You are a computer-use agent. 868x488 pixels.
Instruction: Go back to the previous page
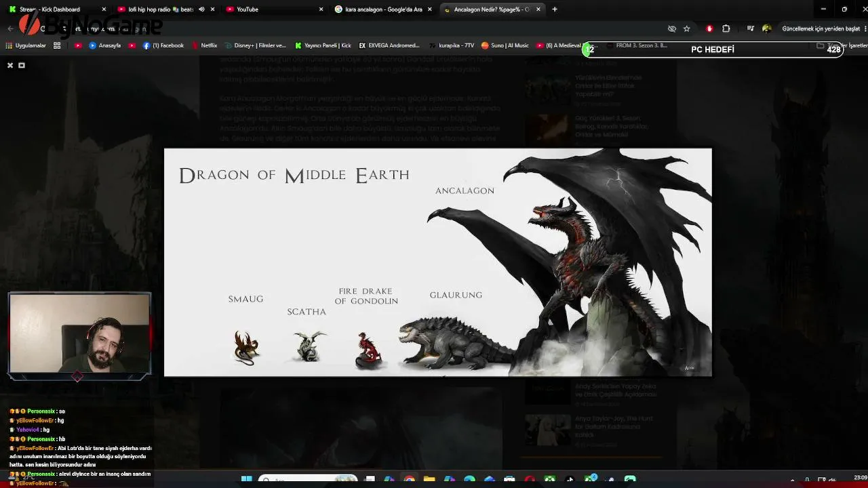coord(10,28)
